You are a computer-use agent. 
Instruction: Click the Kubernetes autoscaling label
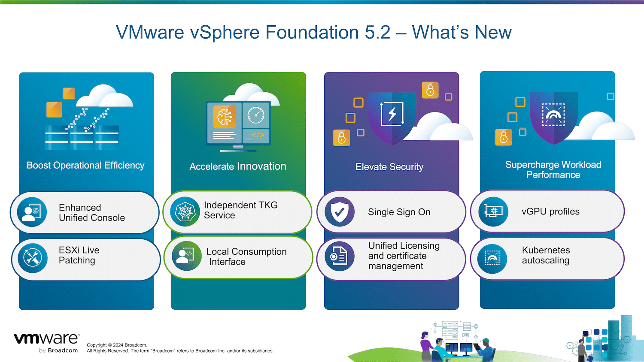(x=546, y=255)
